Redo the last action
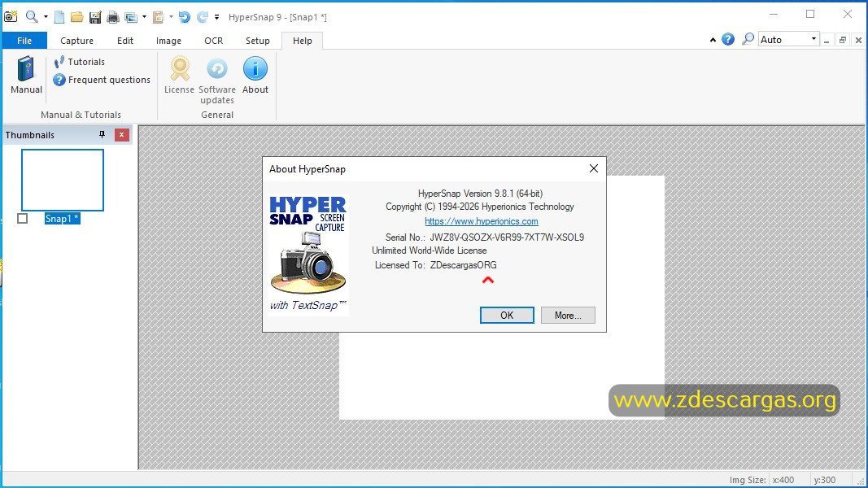 [x=203, y=17]
